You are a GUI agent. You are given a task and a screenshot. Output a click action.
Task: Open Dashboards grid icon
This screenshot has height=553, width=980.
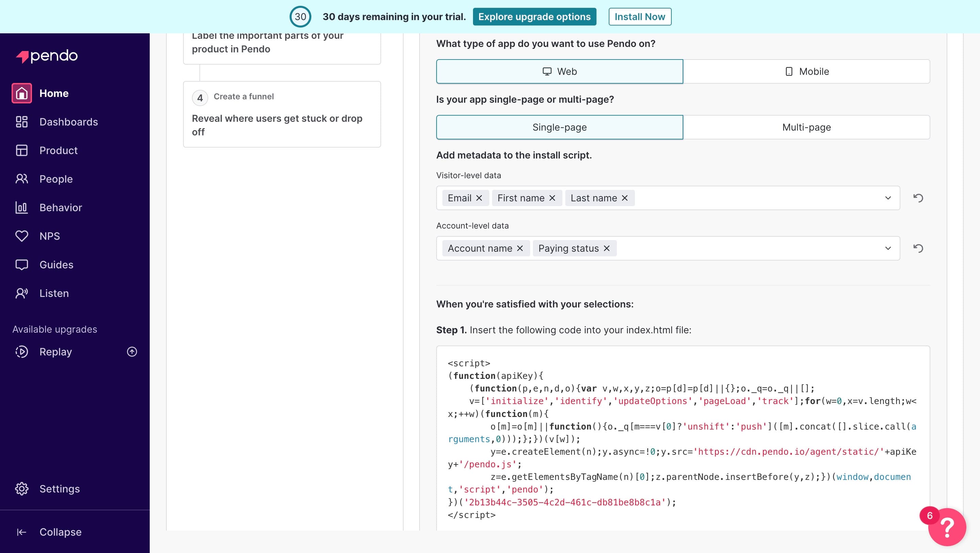(x=22, y=122)
